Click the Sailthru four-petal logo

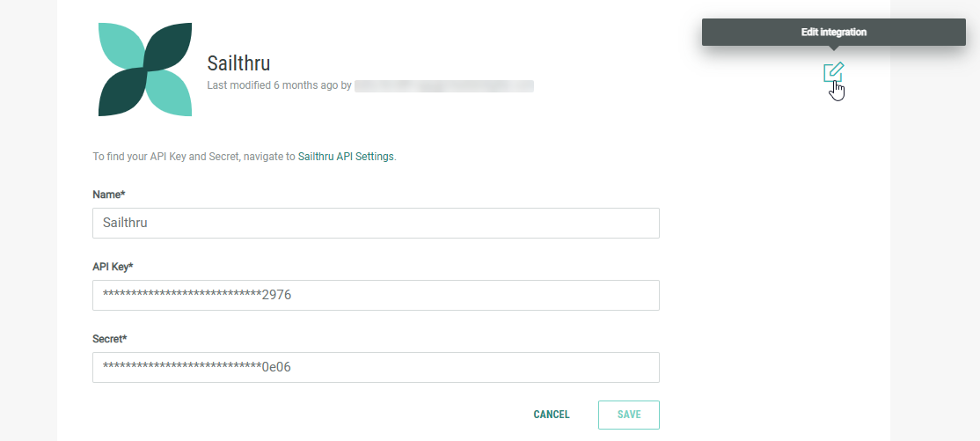[145, 70]
